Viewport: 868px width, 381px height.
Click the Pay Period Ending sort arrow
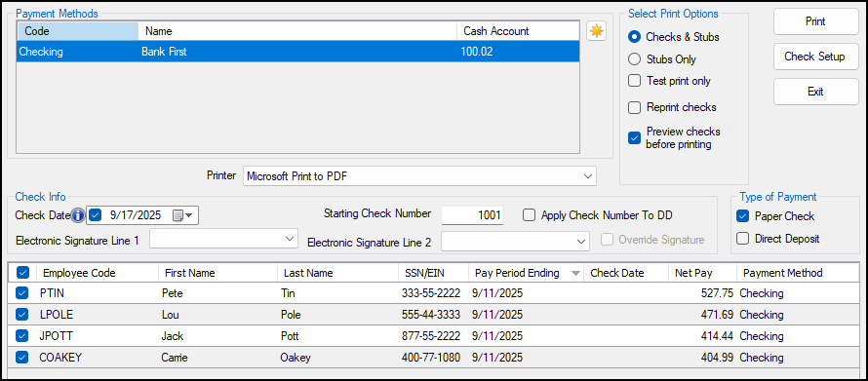pyautogui.click(x=575, y=273)
